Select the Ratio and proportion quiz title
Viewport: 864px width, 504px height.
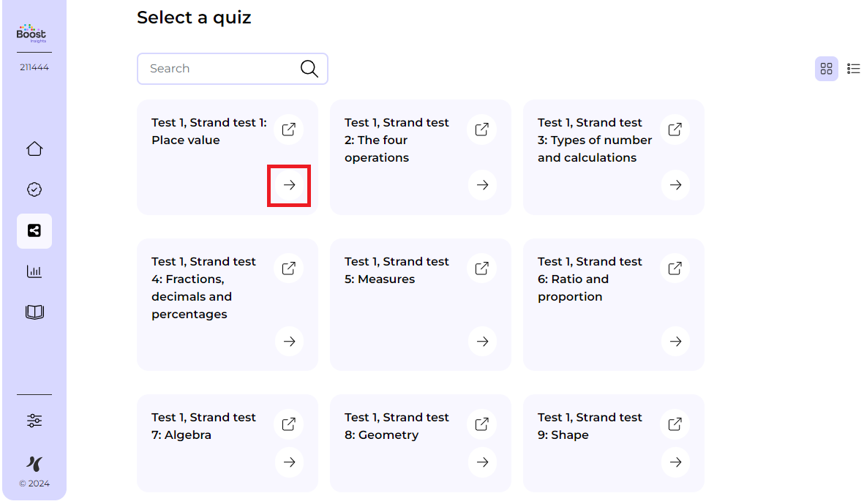pyautogui.click(x=590, y=279)
